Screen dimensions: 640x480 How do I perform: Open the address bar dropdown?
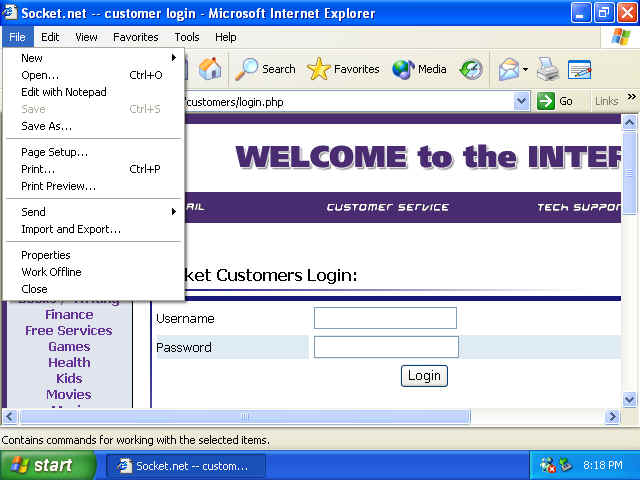[x=521, y=101]
